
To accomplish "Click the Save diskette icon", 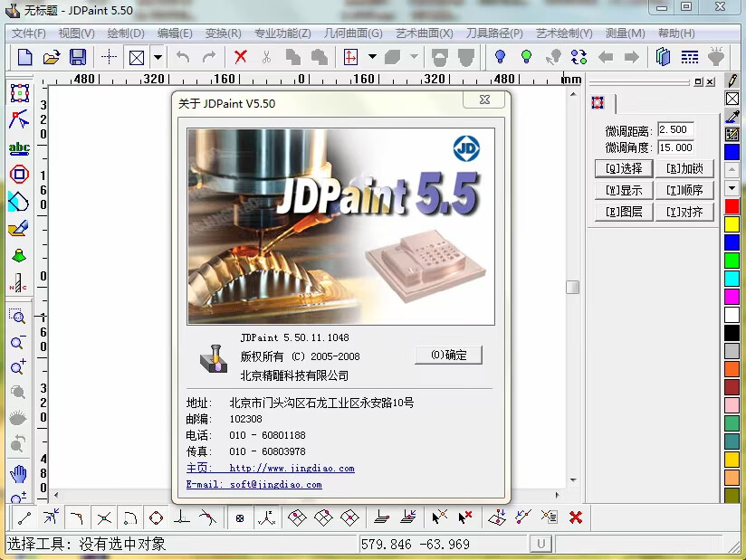I will (78, 58).
